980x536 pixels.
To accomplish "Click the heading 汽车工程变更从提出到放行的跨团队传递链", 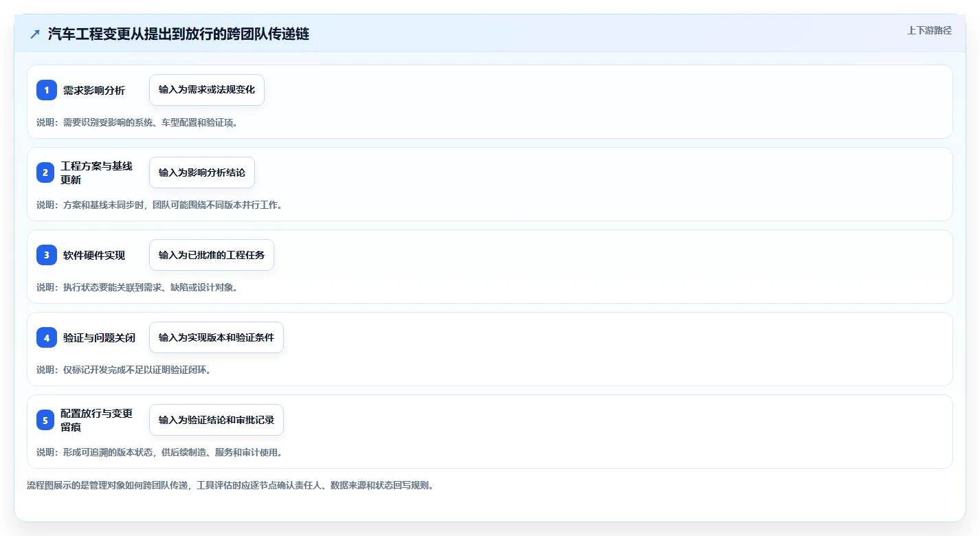I will [179, 34].
